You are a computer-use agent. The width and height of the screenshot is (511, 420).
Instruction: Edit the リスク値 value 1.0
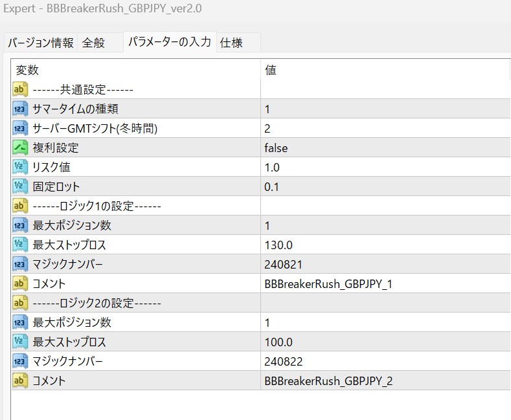[385, 167]
